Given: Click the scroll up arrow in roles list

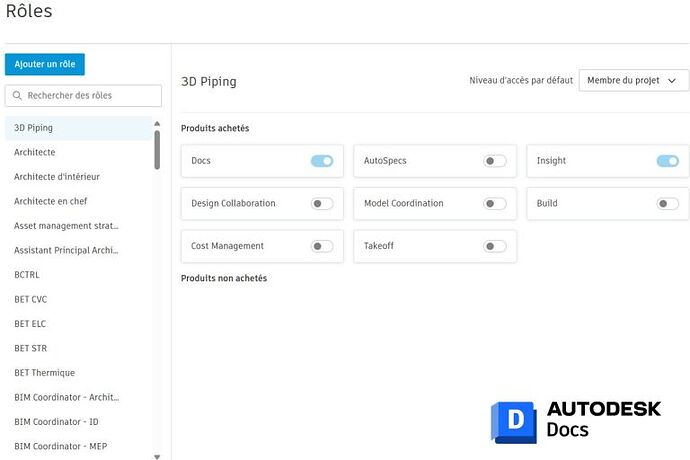Looking at the screenshot, I should tap(157, 124).
